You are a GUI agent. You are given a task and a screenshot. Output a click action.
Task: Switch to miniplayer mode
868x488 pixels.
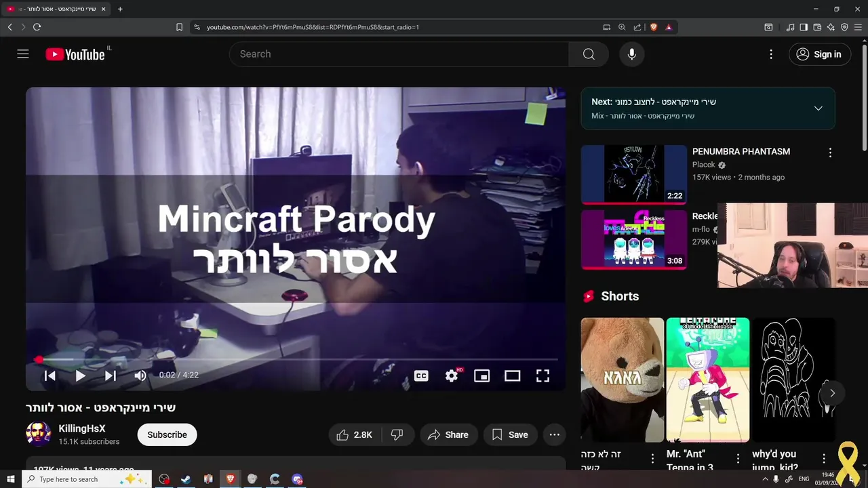point(481,375)
